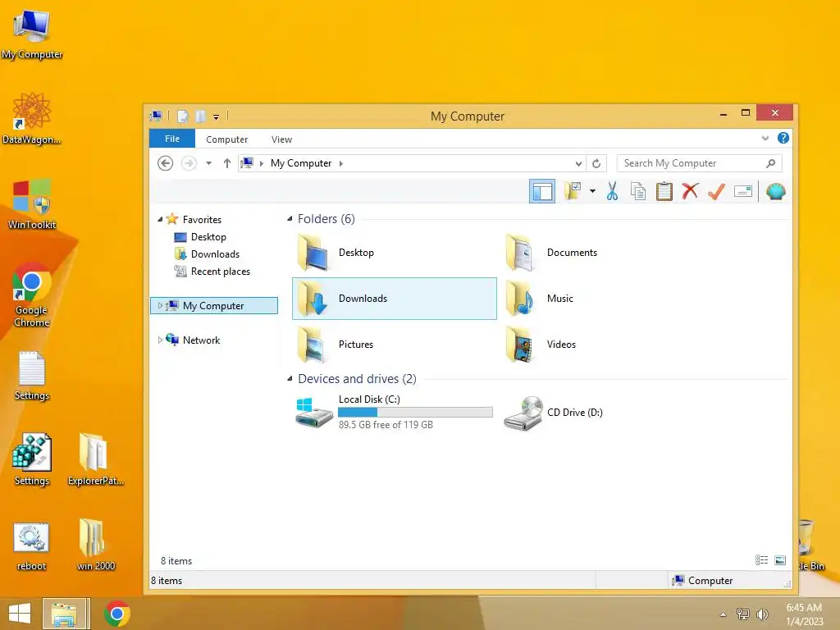Refresh the My Computer view
Image resolution: width=840 pixels, height=630 pixels.
(596, 163)
